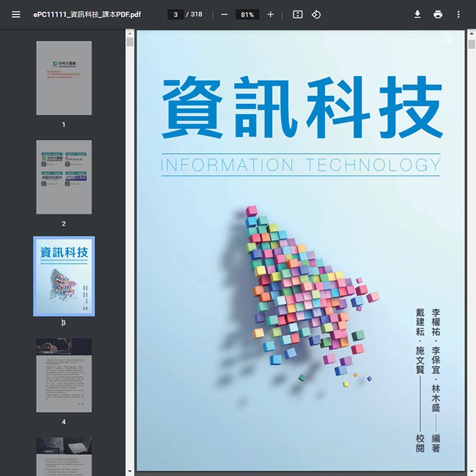Screen dimensions: 476x476
Task: Click the rotate counterclockwise icon
Action: [x=316, y=14]
